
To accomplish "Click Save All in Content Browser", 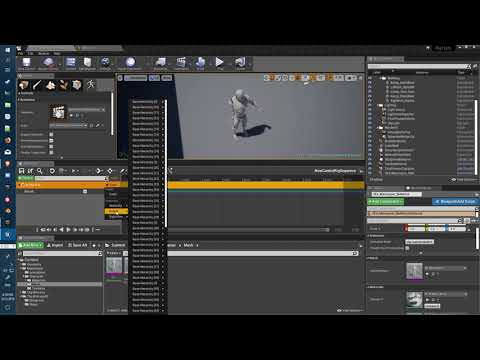I will pos(78,245).
